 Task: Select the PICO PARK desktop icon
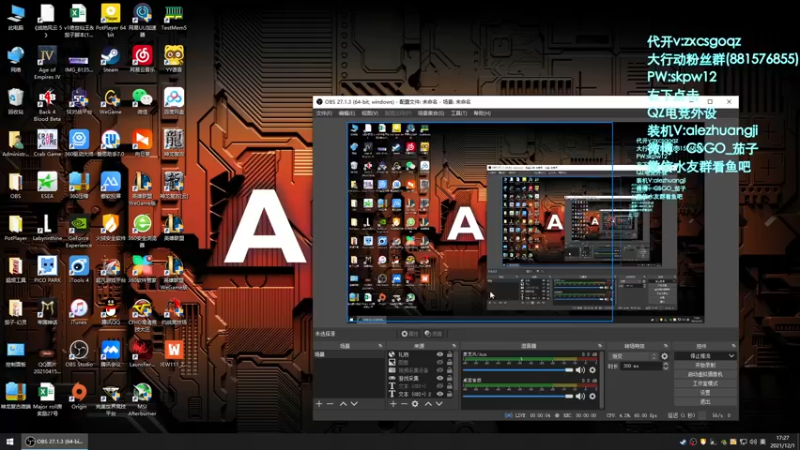[x=47, y=269]
